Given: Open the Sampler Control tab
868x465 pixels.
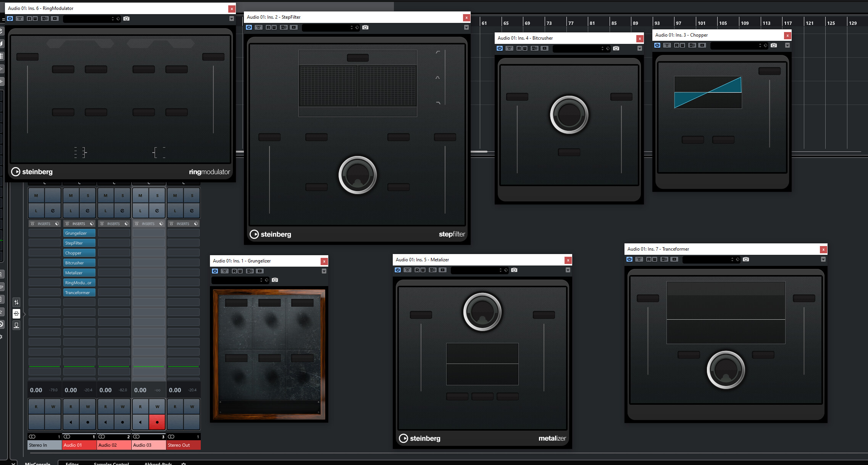Looking at the screenshot, I should (111, 463).
